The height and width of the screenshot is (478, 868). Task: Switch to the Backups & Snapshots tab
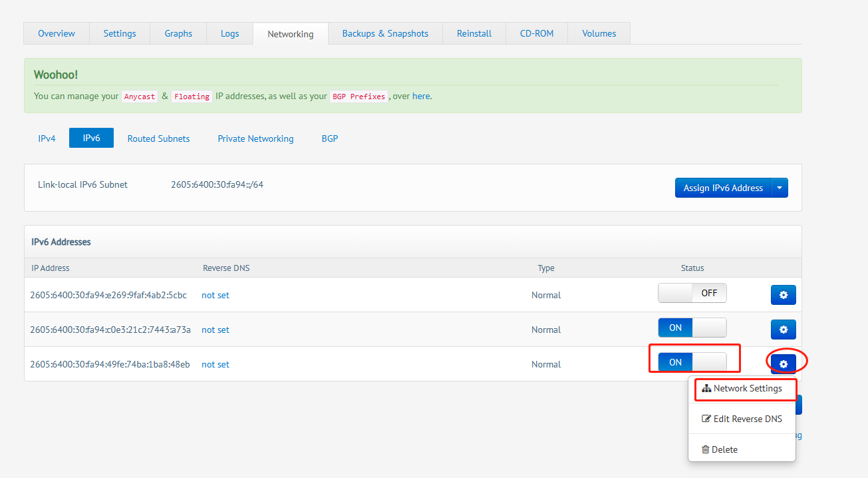385,33
